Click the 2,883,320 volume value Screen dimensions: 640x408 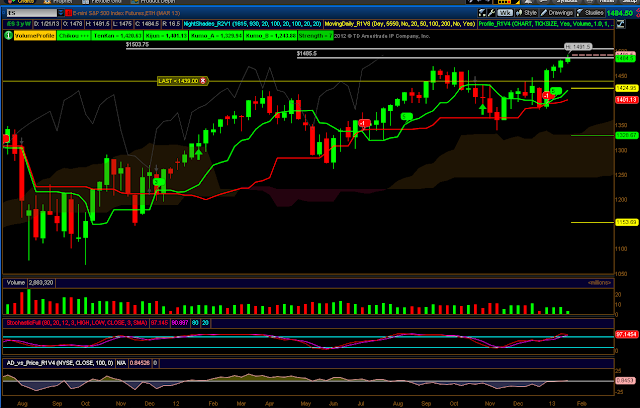click(41, 283)
